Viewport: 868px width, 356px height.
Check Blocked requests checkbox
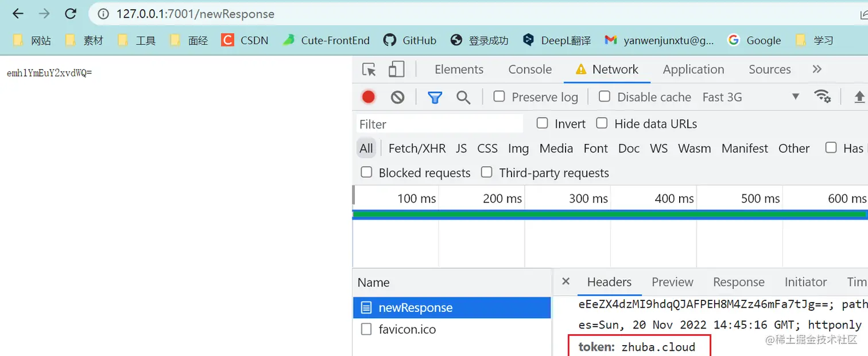(366, 172)
